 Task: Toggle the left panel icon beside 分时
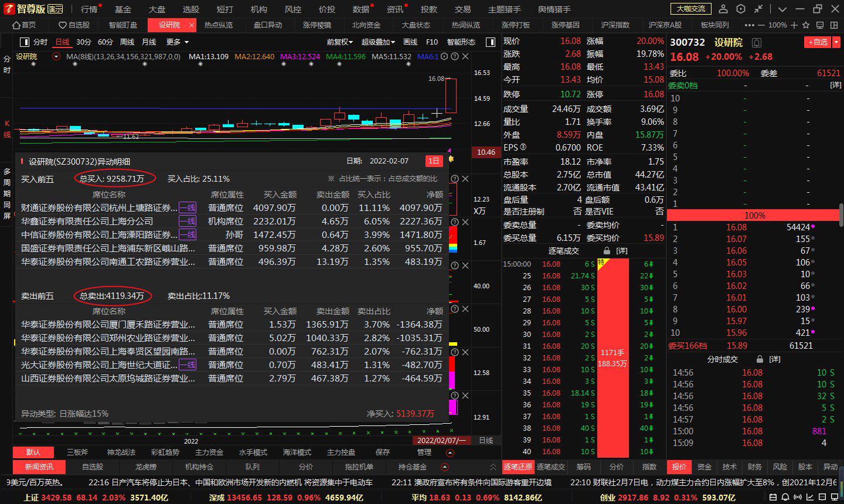coord(25,42)
